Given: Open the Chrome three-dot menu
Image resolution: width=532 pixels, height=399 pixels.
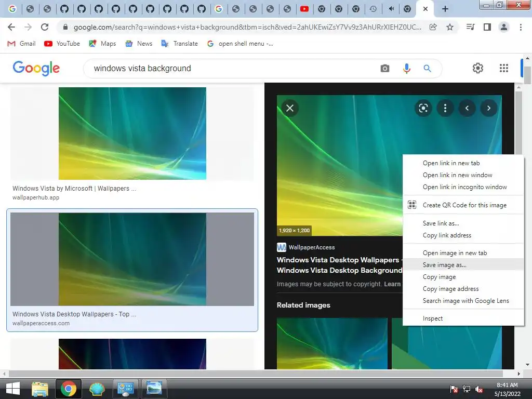Looking at the screenshot, I should pyautogui.click(x=521, y=27).
